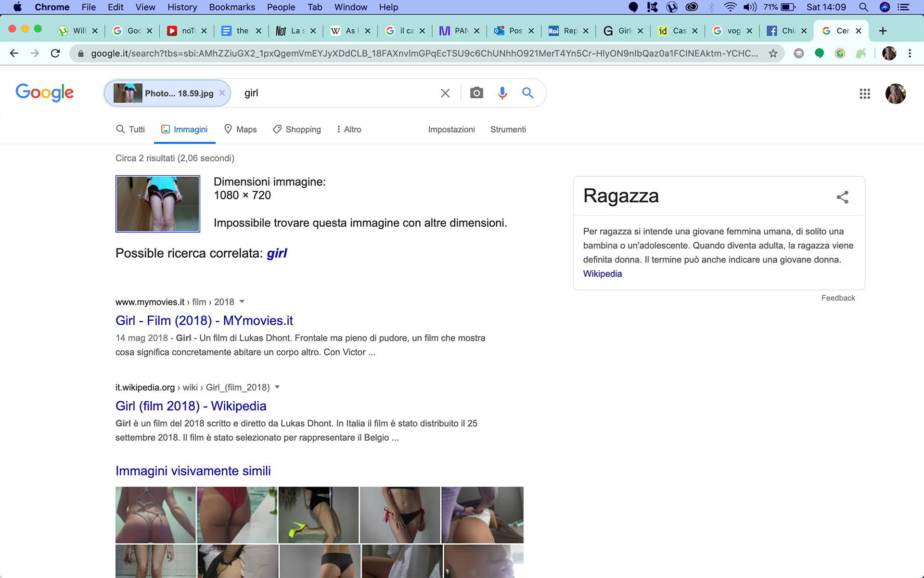924x578 pixels.
Task: Open the Chrome three-dot menu
Action: 910,53
